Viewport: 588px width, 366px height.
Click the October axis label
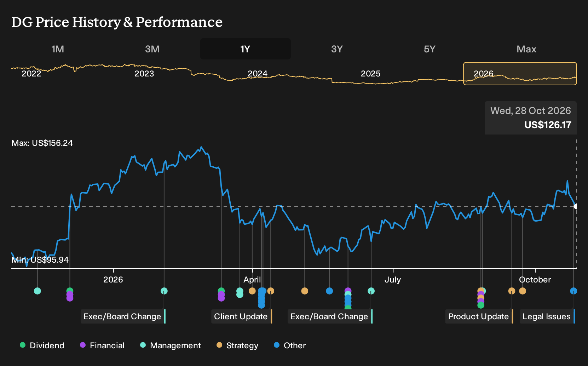click(535, 280)
